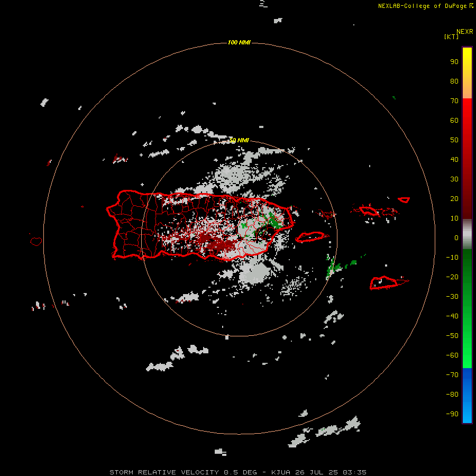Select the [KT] units label
The image size is (476, 476).
(x=451, y=36)
